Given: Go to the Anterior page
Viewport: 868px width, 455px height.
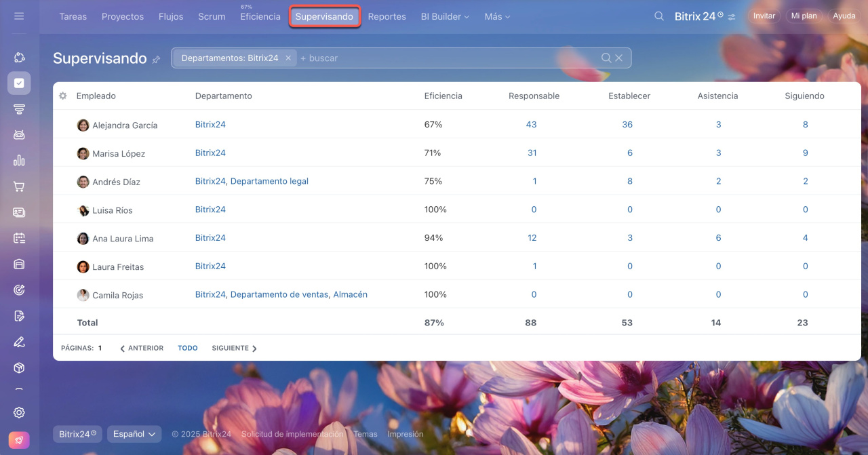Looking at the screenshot, I should (142, 348).
